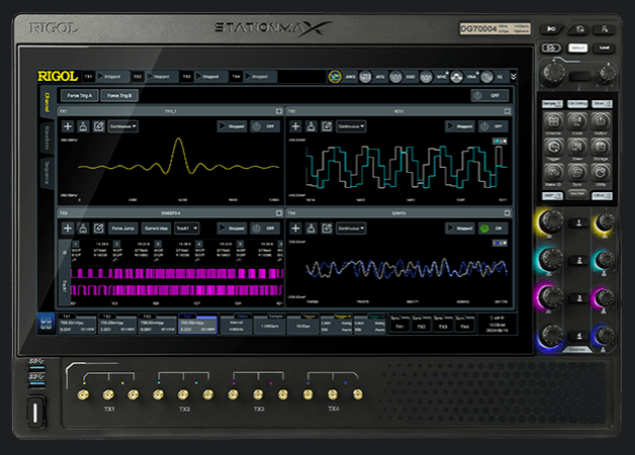Toggle the TX4 output ON switch
Image resolution: width=635 pixels, height=455 pixels.
click(493, 228)
